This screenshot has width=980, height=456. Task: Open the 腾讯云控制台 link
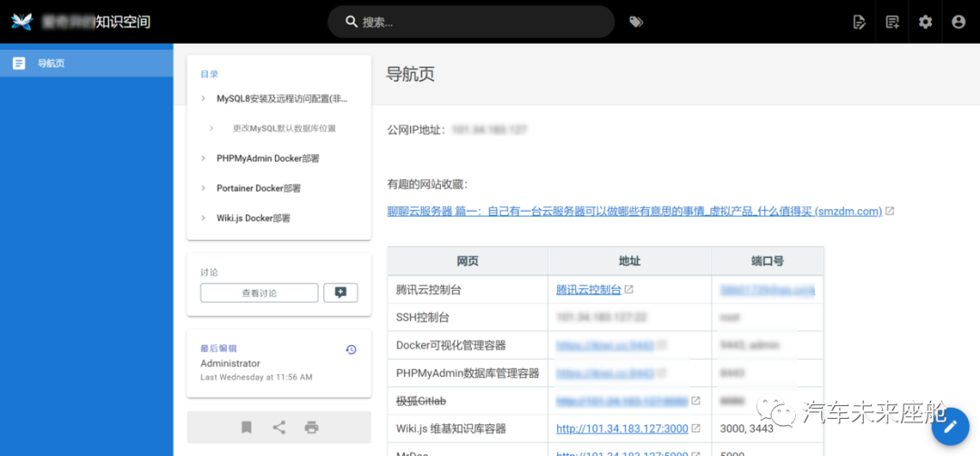coord(589,290)
